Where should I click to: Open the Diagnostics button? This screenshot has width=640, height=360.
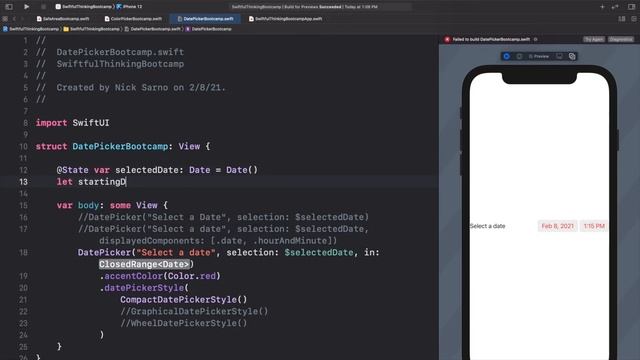point(621,39)
